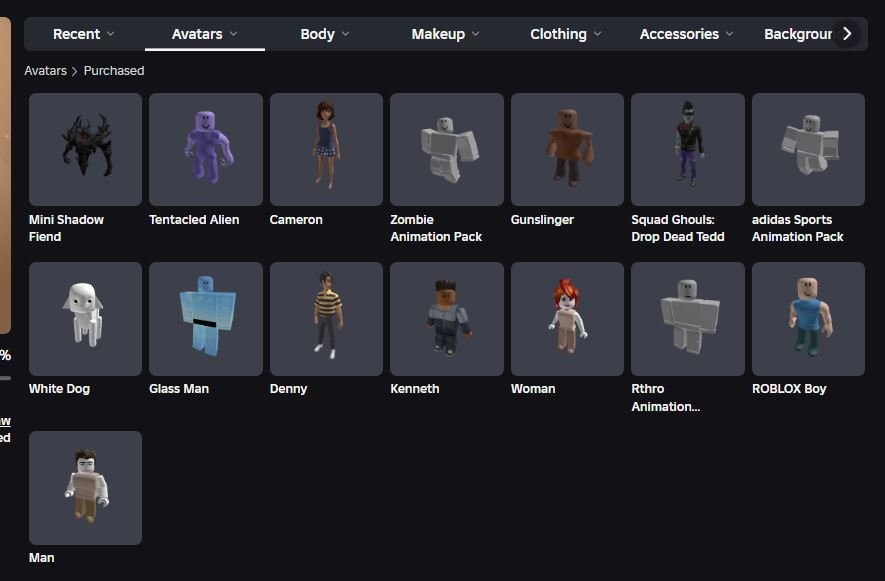The height and width of the screenshot is (581, 885).
Task: Go to the Avatars breadcrumb link
Action: [45, 71]
